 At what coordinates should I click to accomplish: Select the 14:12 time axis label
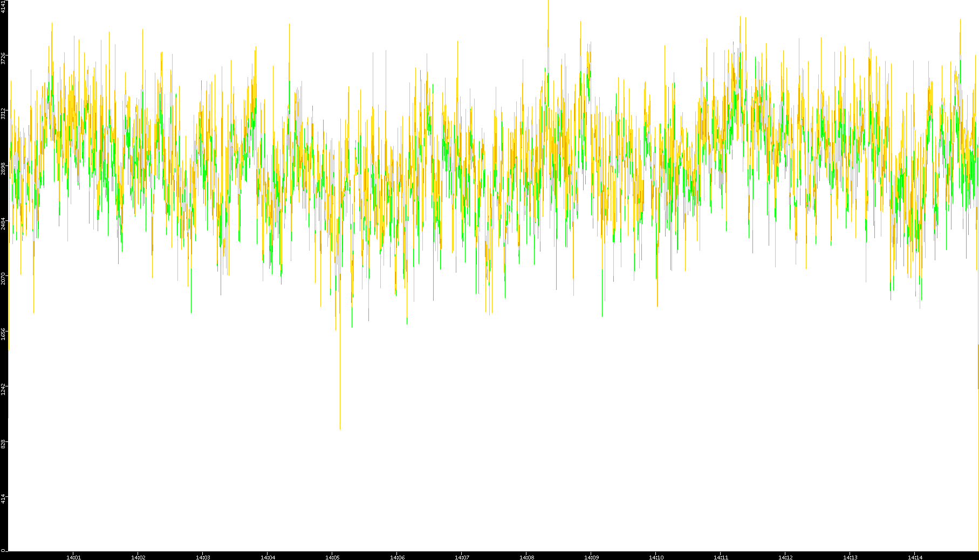click(785, 557)
